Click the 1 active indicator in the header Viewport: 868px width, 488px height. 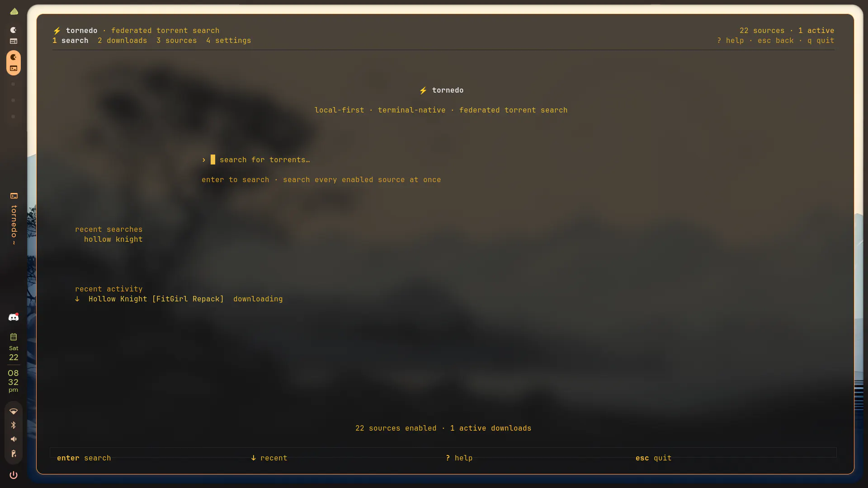click(816, 31)
